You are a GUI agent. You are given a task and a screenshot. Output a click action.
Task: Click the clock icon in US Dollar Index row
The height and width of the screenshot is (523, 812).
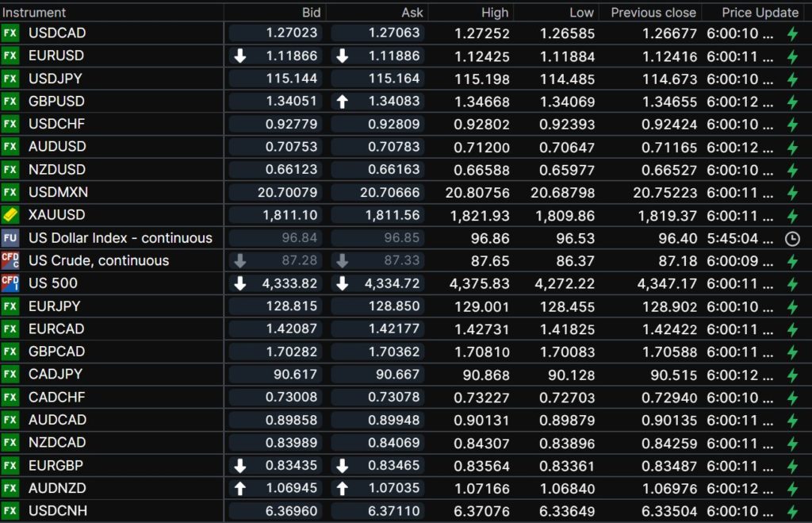pyautogui.click(x=791, y=238)
